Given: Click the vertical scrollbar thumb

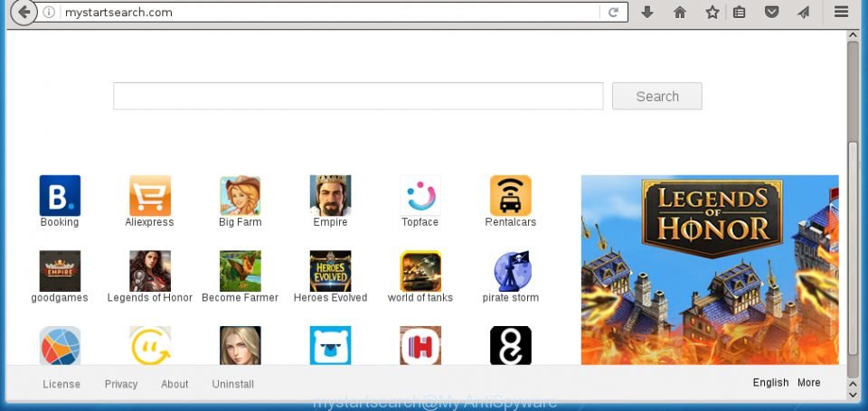Looking at the screenshot, I should (x=853, y=248).
